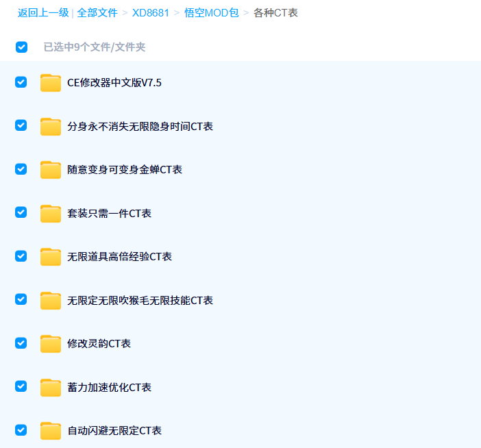Click folder icon of 修改灵韵CT表
This screenshot has height=448, width=481.
[x=51, y=344]
